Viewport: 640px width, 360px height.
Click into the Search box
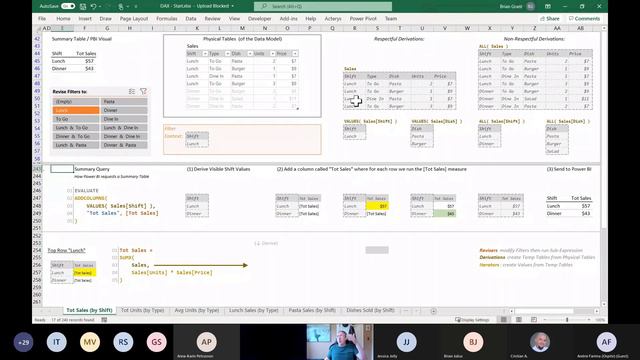tap(323, 6)
